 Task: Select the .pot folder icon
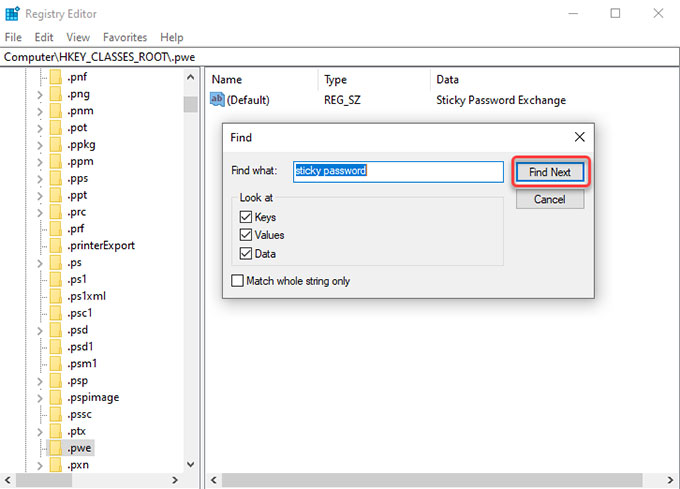point(56,128)
